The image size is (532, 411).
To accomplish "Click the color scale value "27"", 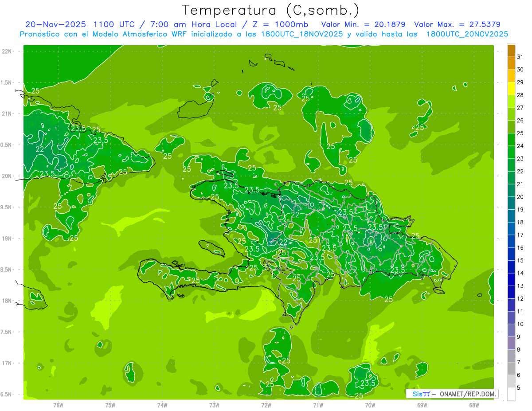I will click(520, 108).
